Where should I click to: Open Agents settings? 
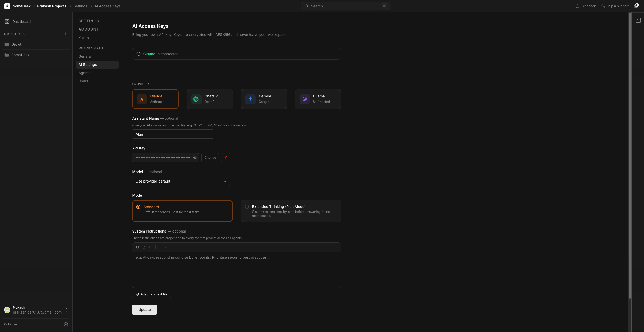click(x=85, y=73)
